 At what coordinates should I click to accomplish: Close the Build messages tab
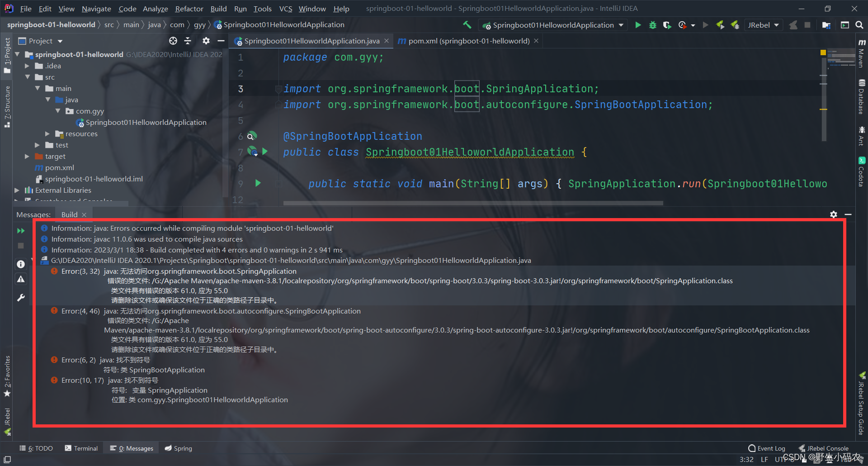point(84,215)
